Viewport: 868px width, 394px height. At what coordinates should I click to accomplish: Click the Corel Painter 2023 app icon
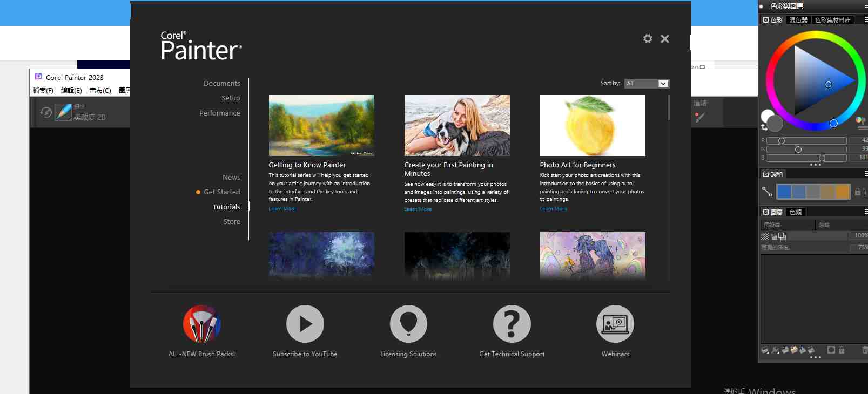tap(38, 77)
